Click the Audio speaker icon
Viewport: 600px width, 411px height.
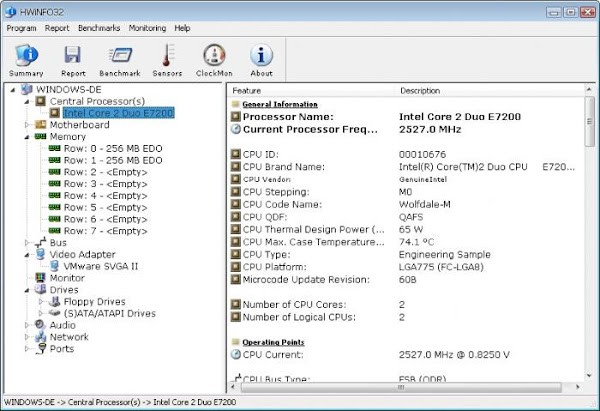pyautogui.click(x=40, y=325)
